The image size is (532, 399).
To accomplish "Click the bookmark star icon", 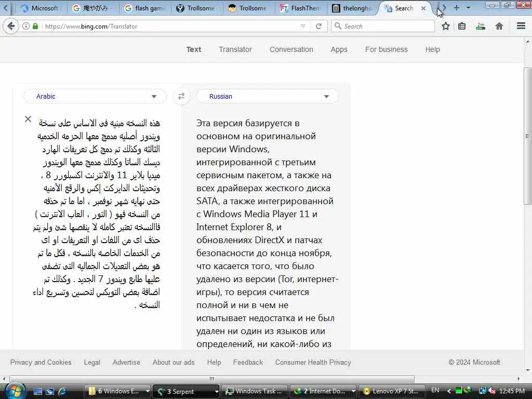I will [x=445, y=26].
